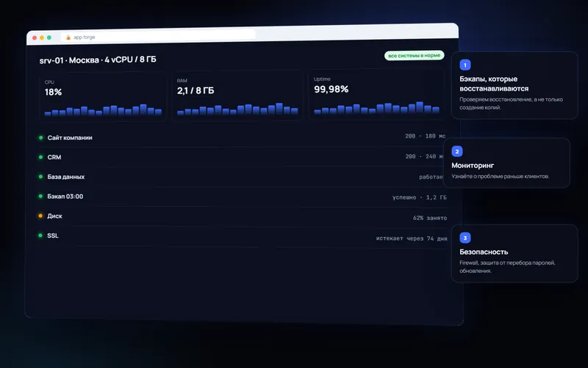588x368 pixels.
Task: Open the 'Мониторинг' card heading
Action: pyautogui.click(x=473, y=165)
